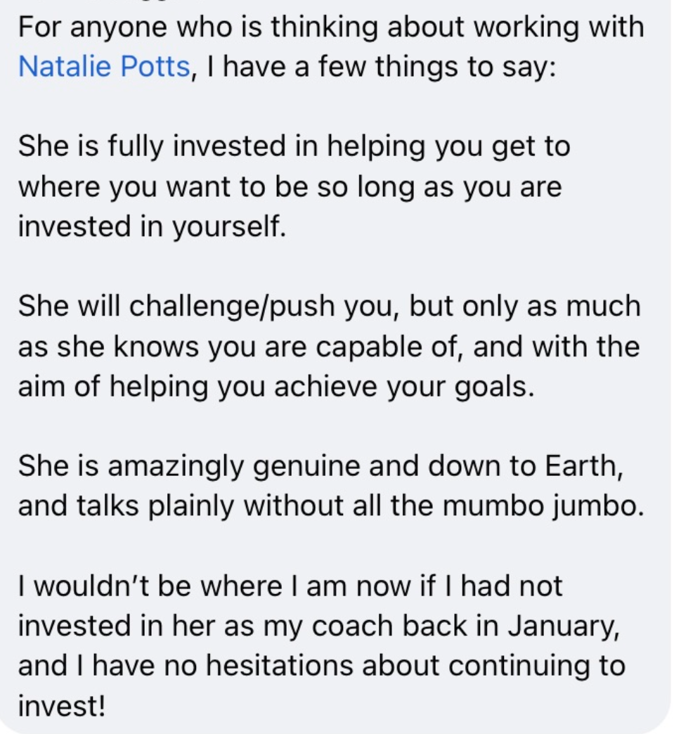700x734 pixels.
Task: Open the Natalie Potts profile link
Action: click(104, 66)
